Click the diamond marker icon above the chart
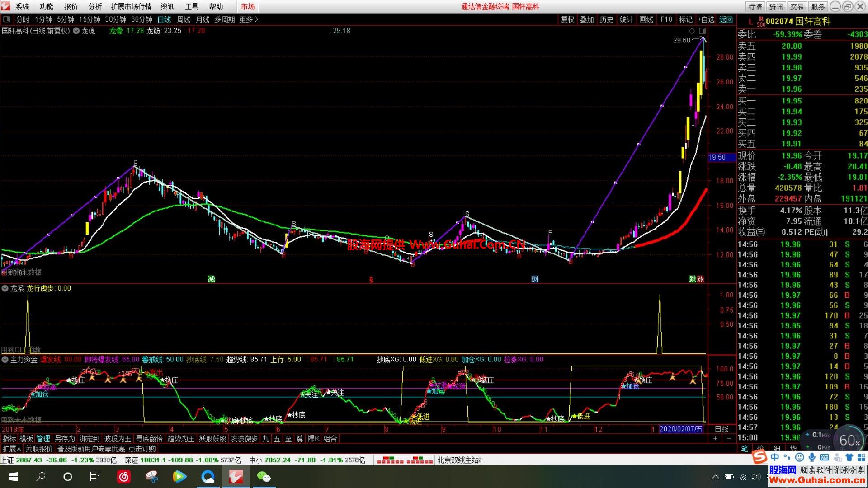 coord(692,31)
